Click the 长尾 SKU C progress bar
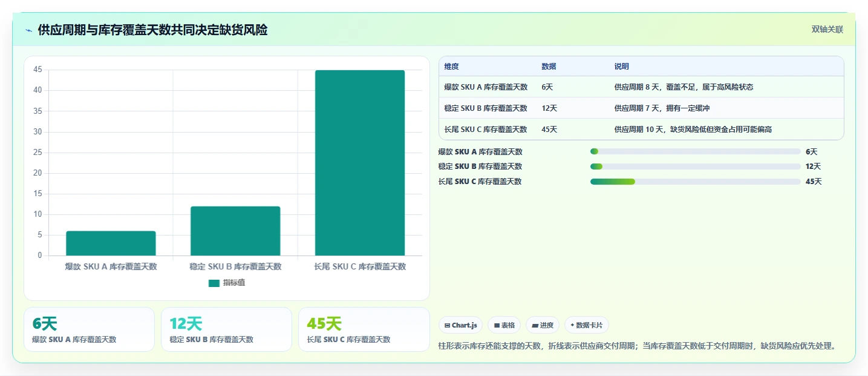Viewport: 868px width, 376px height. [x=696, y=182]
